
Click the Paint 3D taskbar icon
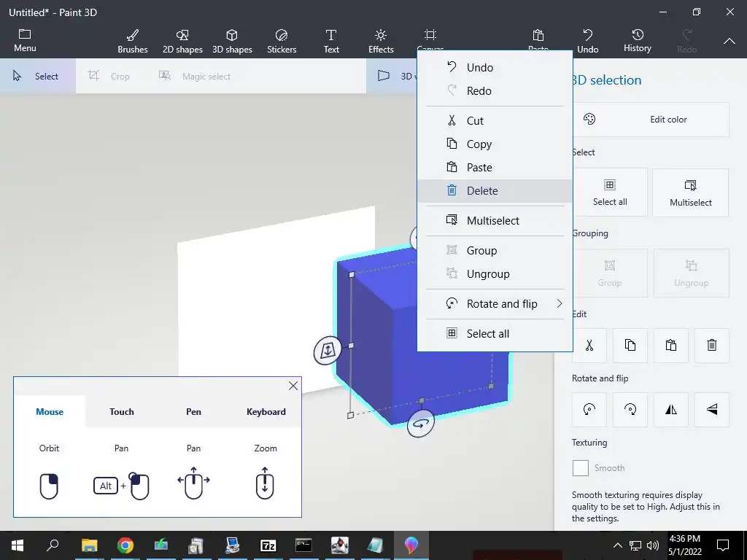pos(411,545)
